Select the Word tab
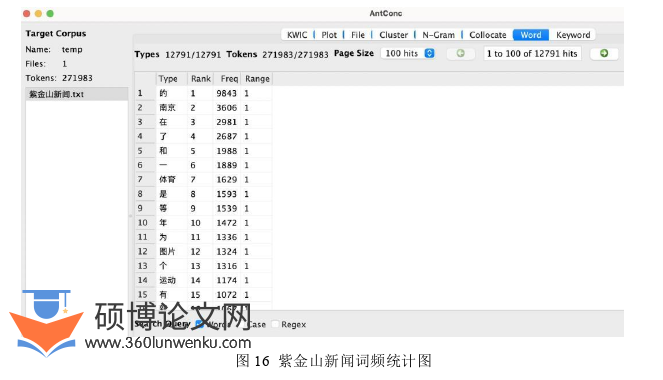This screenshot has height=380, width=663. click(x=531, y=35)
